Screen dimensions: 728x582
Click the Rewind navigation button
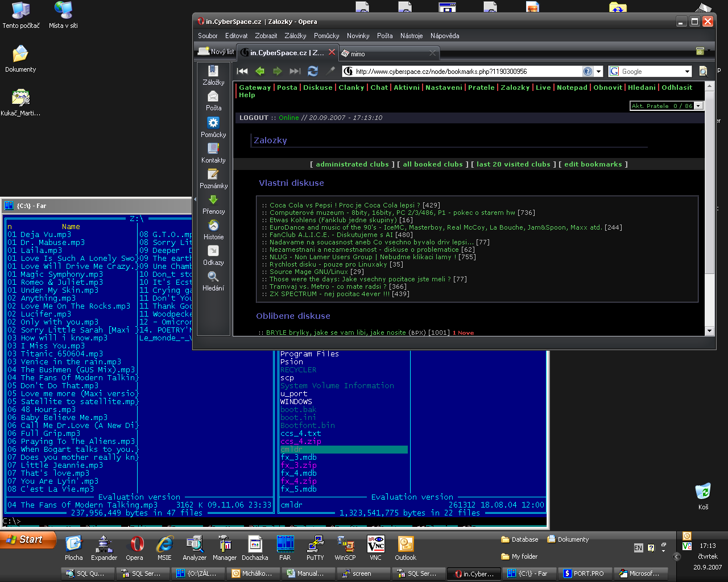[x=242, y=71]
